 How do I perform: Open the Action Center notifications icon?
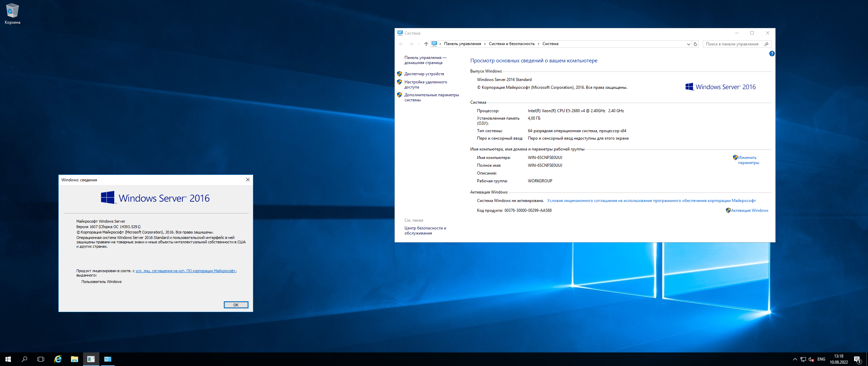tap(857, 359)
